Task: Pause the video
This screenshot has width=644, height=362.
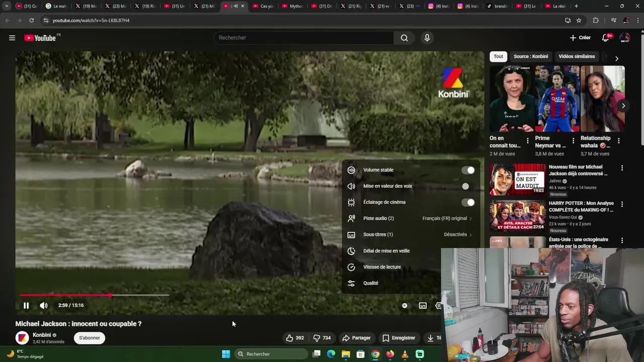Action: 26,305
